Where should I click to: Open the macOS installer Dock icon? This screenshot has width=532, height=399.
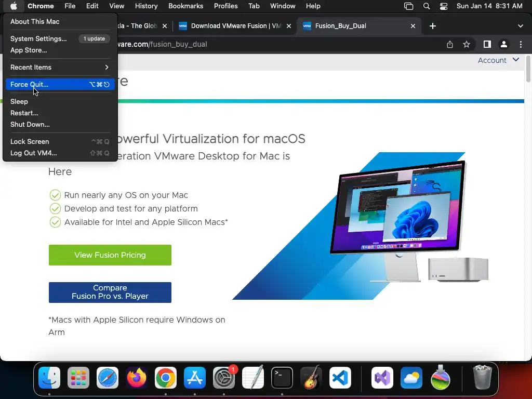point(441,378)
